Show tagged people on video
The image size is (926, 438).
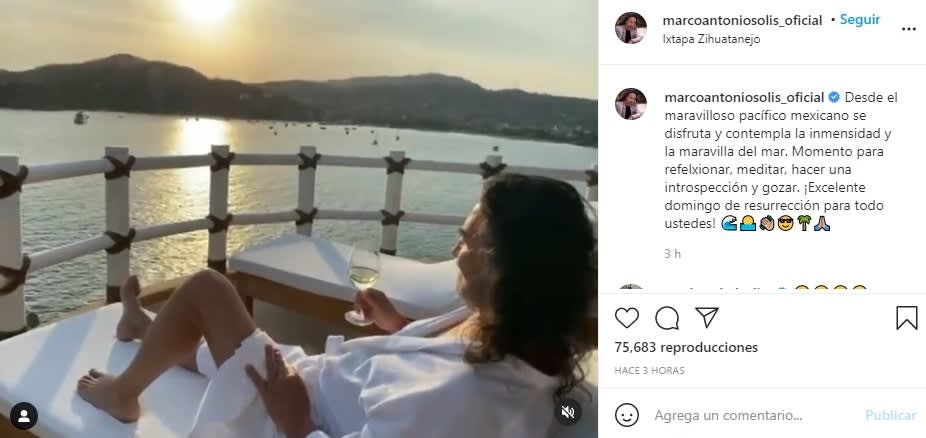24,415
